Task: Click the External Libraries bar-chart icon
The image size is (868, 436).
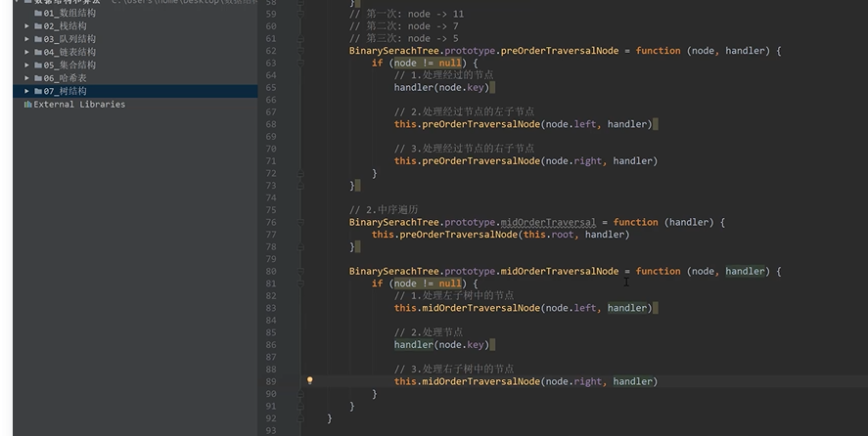Action: 27,104
